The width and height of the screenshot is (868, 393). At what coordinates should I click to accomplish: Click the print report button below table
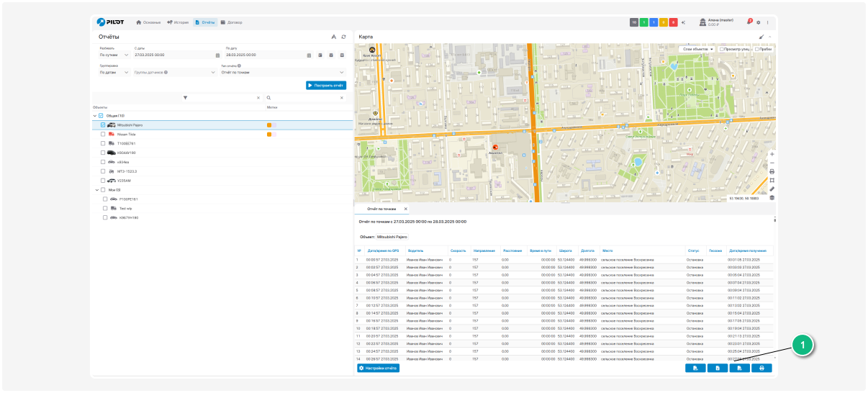pyautogui.click(x=761, y=368)
